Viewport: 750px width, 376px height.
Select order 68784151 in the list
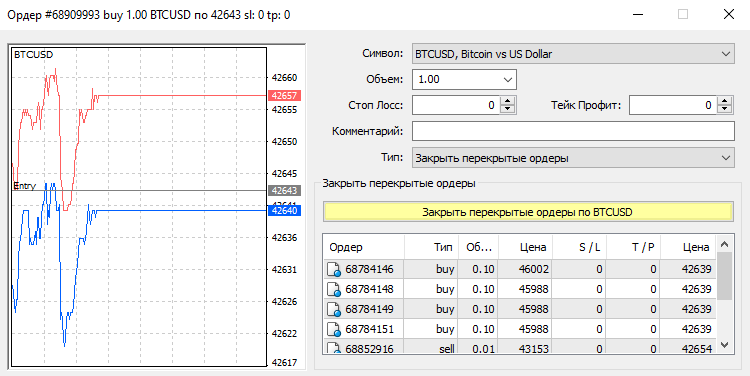[519, 329]
